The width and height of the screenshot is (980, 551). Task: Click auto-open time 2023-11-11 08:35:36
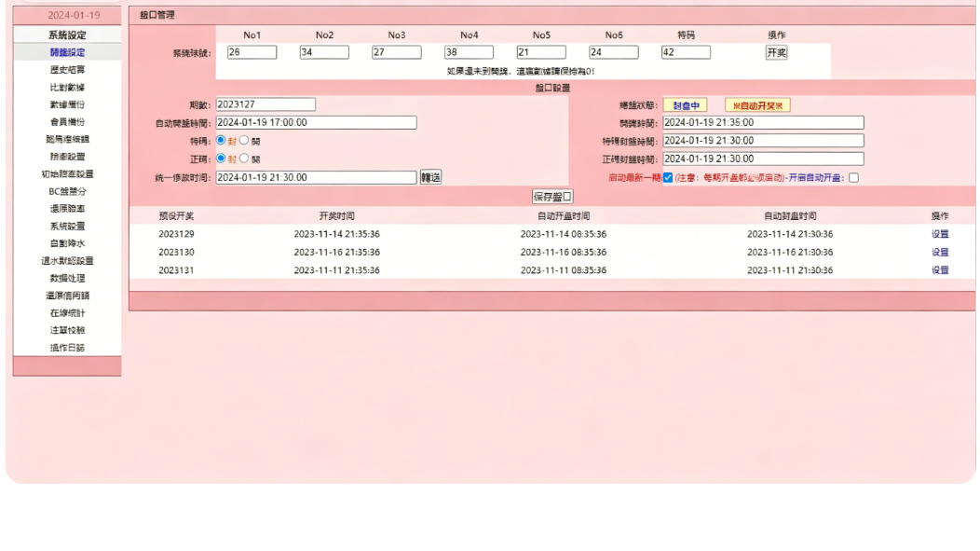point(563,270)
